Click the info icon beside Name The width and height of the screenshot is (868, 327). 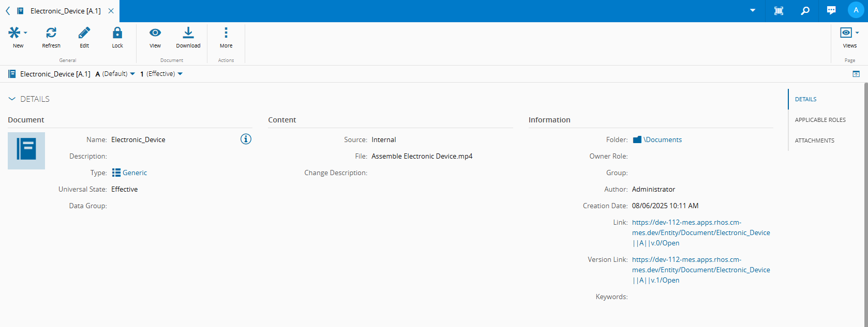[246, 139]
